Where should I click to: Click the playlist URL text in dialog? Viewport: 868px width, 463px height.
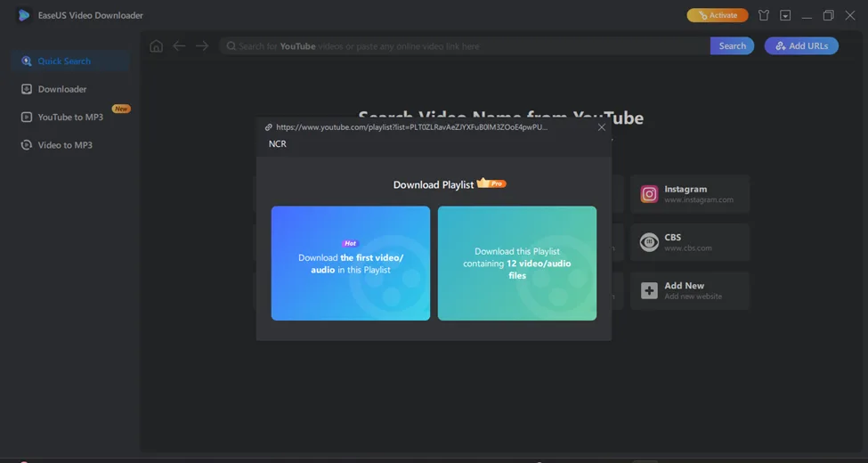point(411,127)
